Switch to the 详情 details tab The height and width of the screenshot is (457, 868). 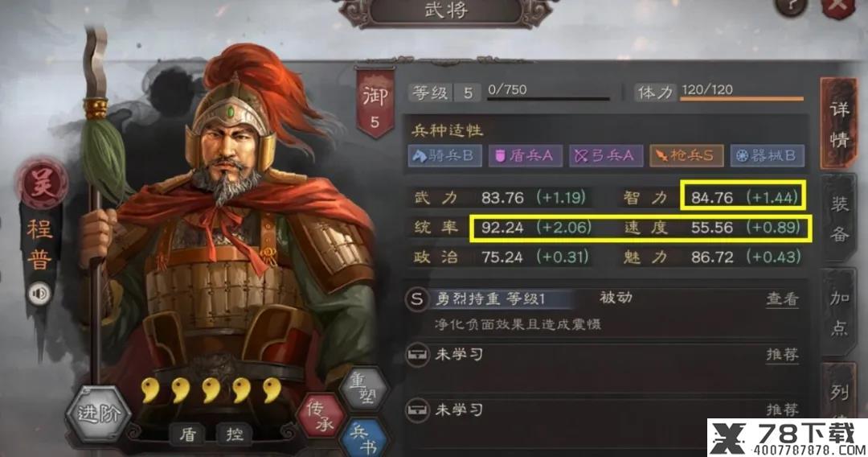838,124
